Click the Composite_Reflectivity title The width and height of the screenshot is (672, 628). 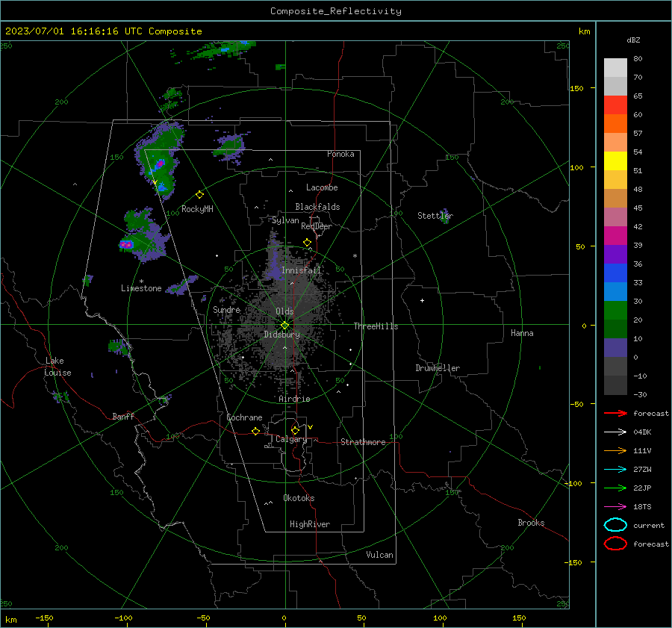click(335, 11)
